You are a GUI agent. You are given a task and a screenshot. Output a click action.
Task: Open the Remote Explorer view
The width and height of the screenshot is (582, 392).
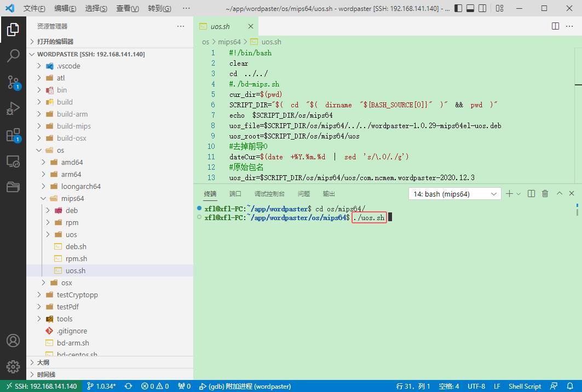pos(13,161)
